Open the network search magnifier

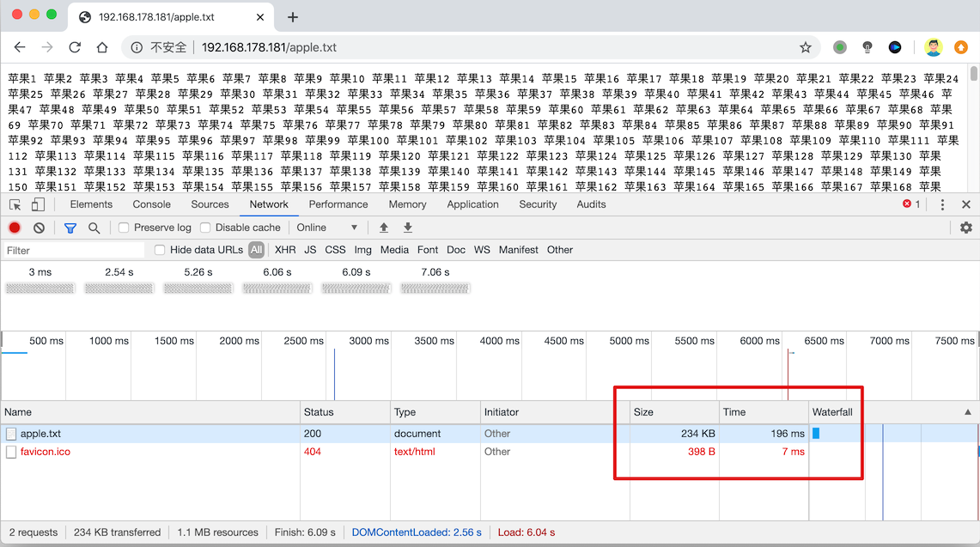(x=94, y=228)
